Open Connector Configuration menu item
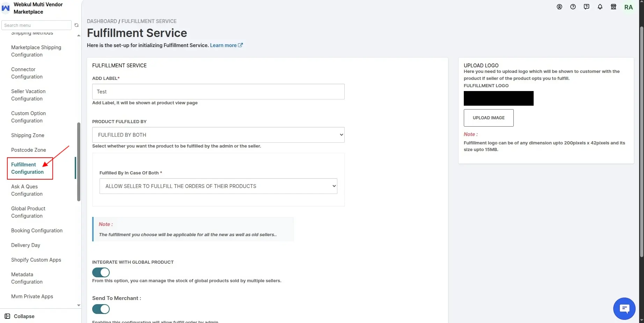644x323 pixels. tap(27, 73)
